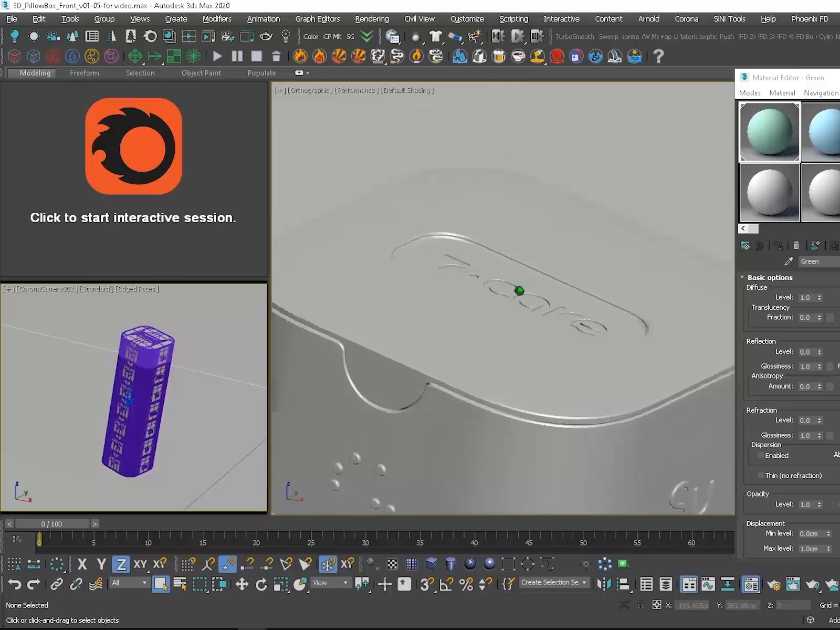840x630 pixels.
Task: Open the help question mark icon
Action: [658, 56]
